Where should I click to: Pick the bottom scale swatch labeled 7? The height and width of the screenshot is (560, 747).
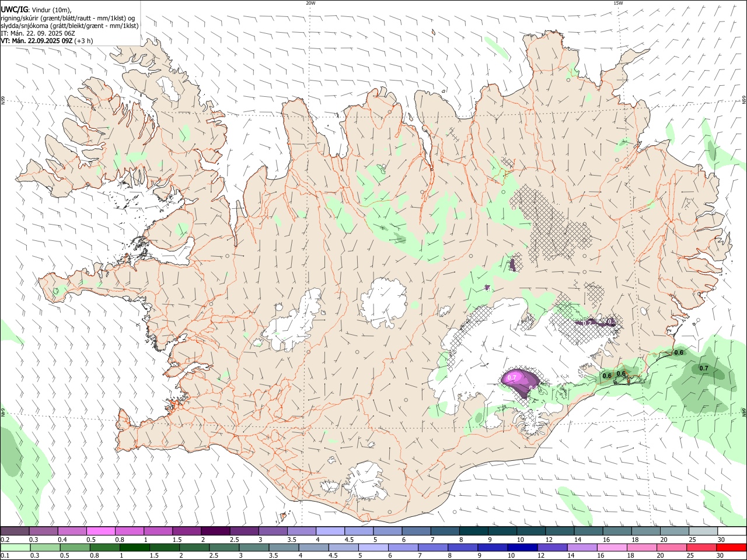click(x=433, y=547)
